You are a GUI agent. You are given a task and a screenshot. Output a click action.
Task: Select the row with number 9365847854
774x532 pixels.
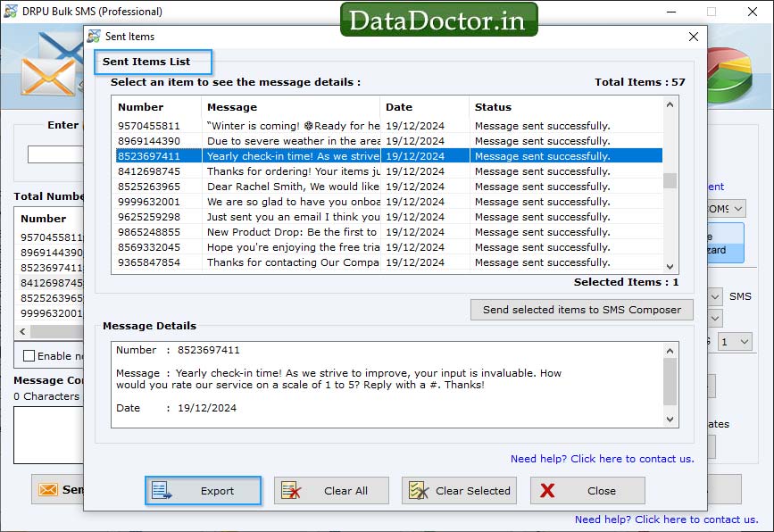[x=389, y=262]
